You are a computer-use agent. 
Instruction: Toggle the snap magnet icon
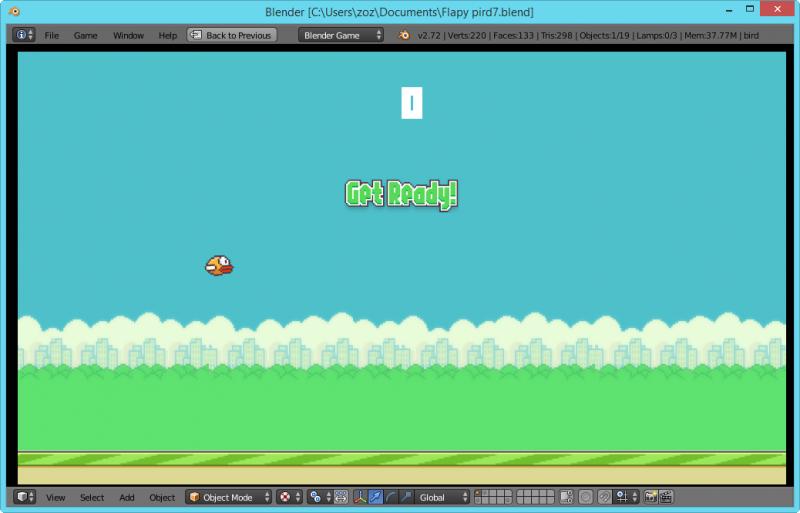click(605, 497)
